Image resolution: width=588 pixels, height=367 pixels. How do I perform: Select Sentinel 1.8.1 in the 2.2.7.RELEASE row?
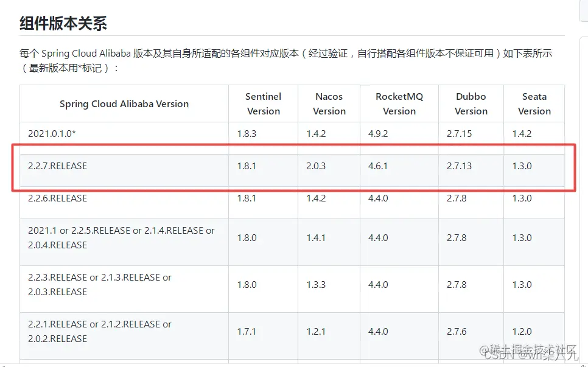coord(247,166)
